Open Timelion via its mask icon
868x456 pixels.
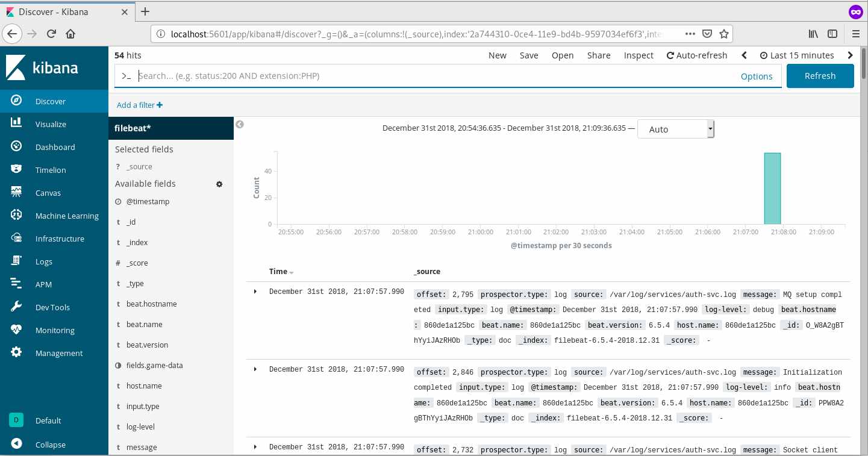click(x=16, y=170)
